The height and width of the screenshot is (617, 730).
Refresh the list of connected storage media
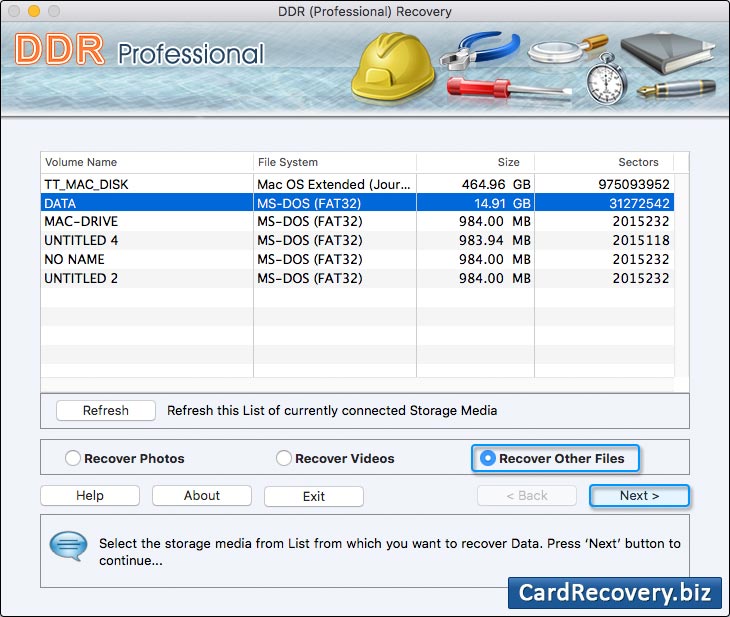coord(106,410)
